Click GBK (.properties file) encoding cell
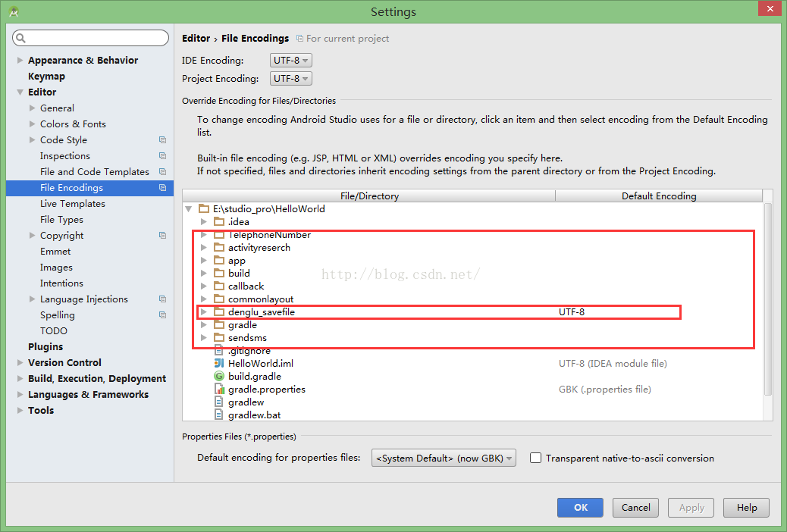 605,389
